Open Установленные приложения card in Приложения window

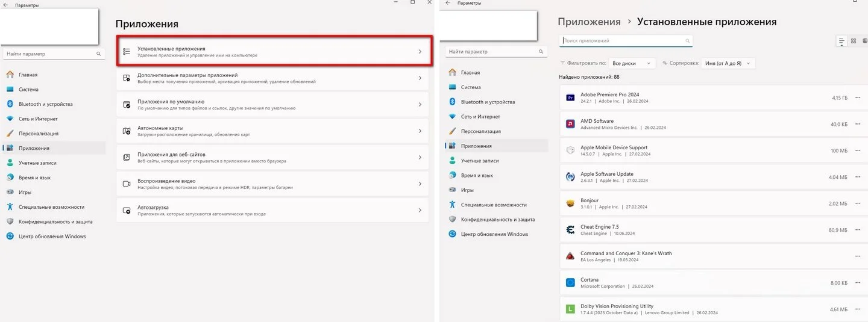(x=275, y=51)
